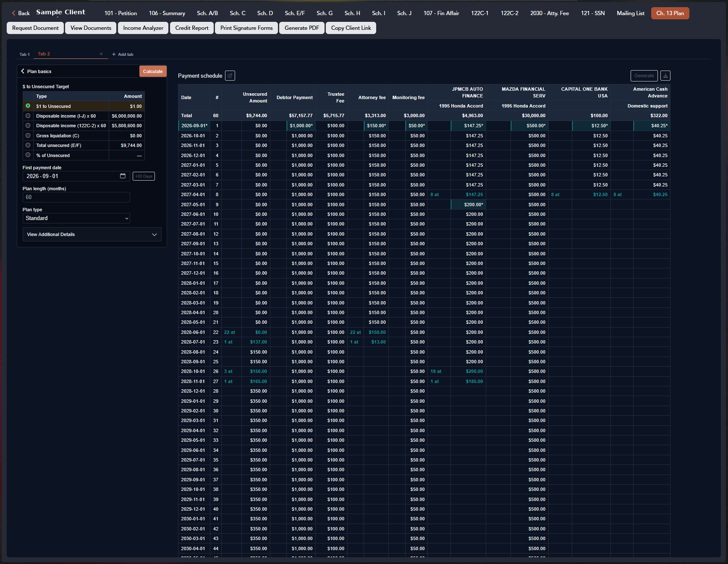728x564 pixels.
Task: Open Print Signature Forms
Action: (246, 28)
